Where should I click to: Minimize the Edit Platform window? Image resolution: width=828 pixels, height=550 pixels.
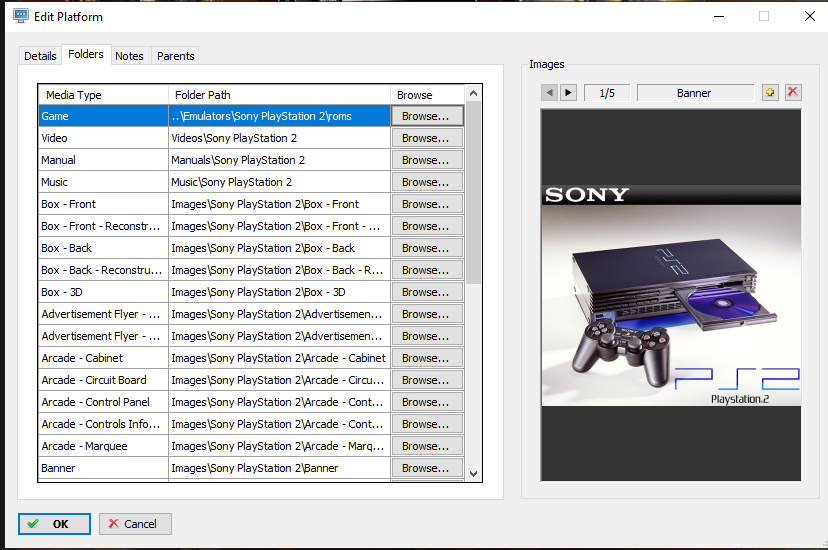(719, 16)
